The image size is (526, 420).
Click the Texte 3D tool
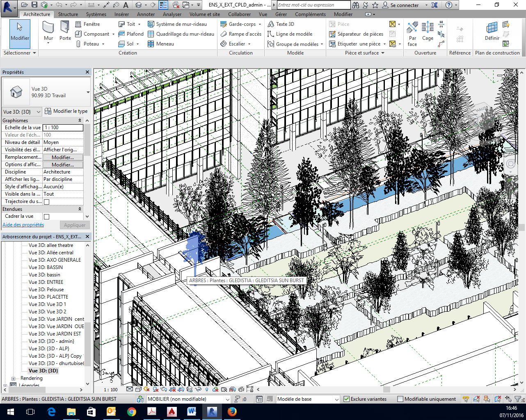point(284,24)
